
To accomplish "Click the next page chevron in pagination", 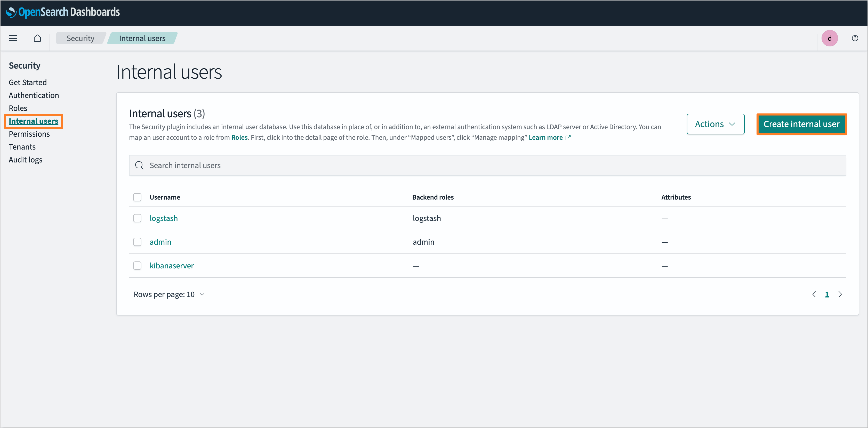I will tap(840, 294).
